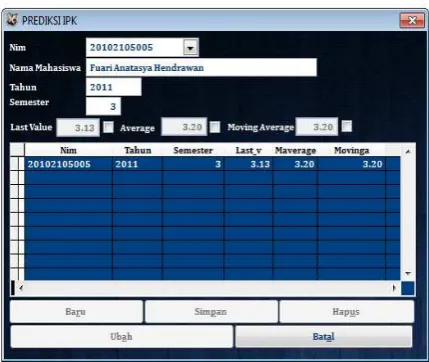This screenshot has height=362, width=429.
Task: Click the Tahun column header
Action: point(138,150)
